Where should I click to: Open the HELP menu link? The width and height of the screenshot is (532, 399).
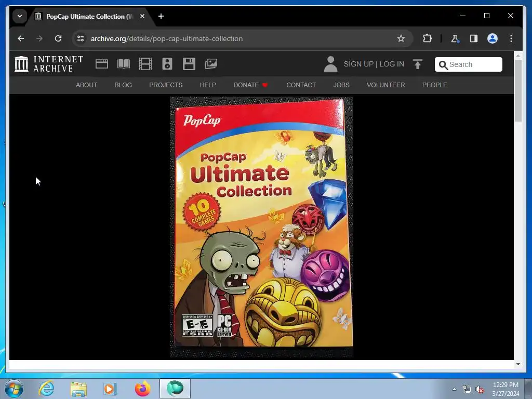point(208,85)
